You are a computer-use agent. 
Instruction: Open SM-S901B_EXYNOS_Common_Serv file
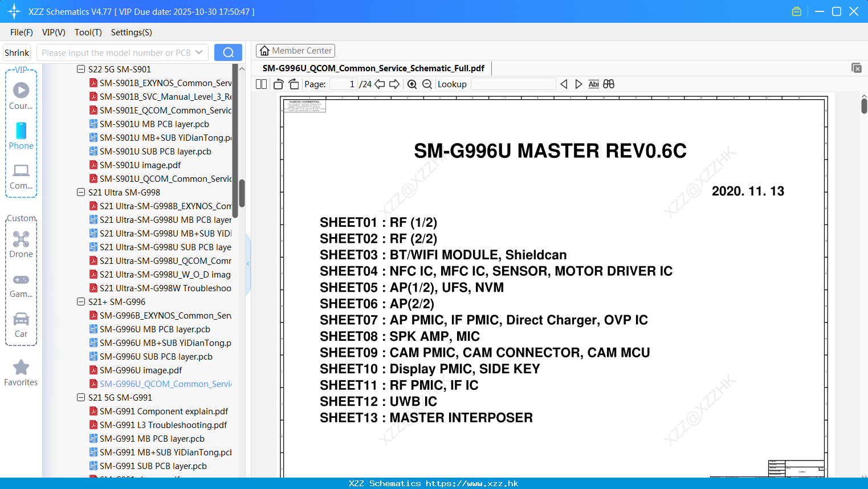pyautogui.click(x=160, y=83)
